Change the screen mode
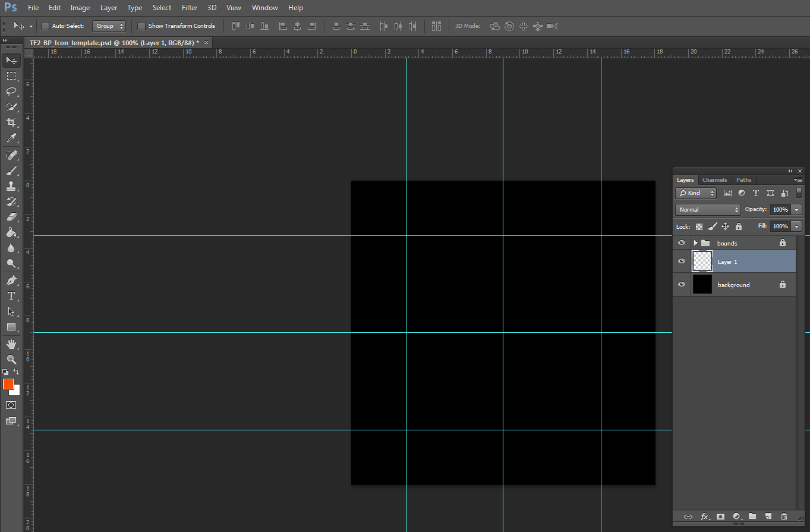The height and width of the screenshot is (532, 810). click(x=11, y=421)
